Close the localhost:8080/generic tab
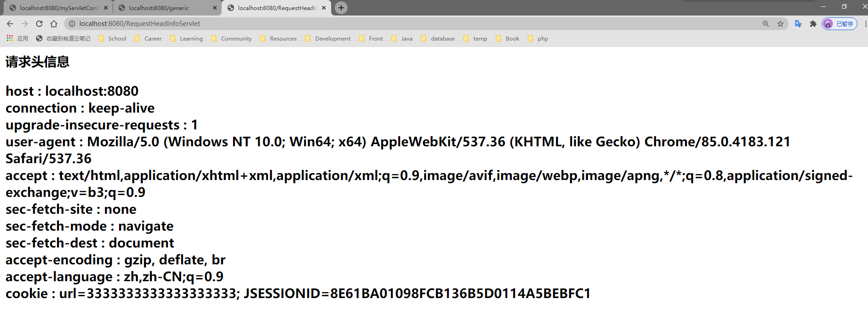 215,8
